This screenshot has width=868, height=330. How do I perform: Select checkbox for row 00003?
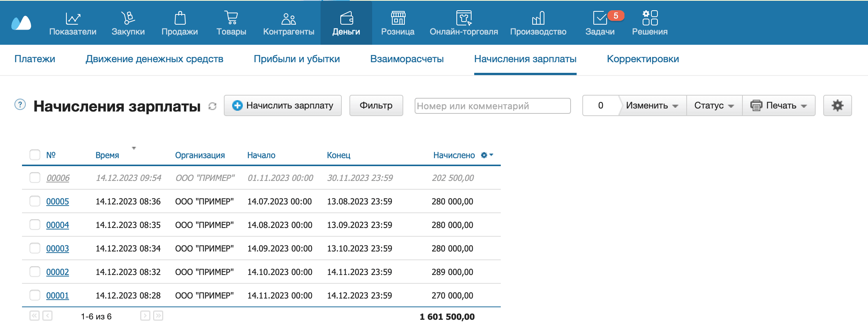(x=35, y=248)
